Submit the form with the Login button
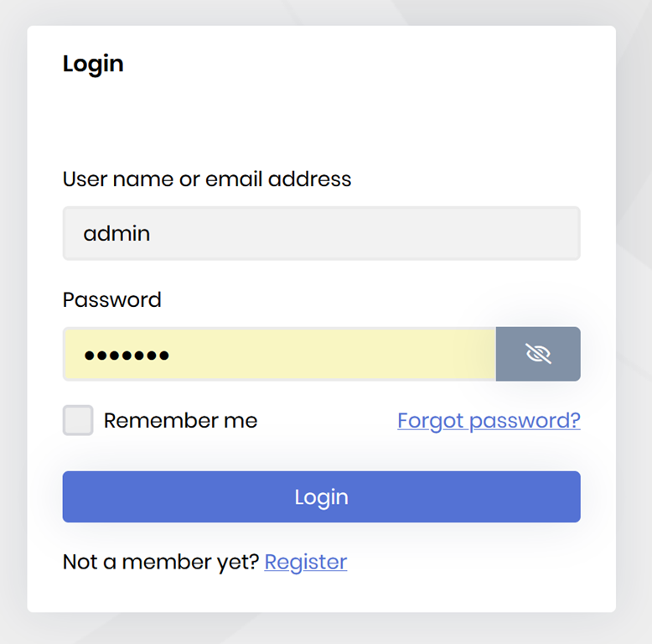 (321, 496)
